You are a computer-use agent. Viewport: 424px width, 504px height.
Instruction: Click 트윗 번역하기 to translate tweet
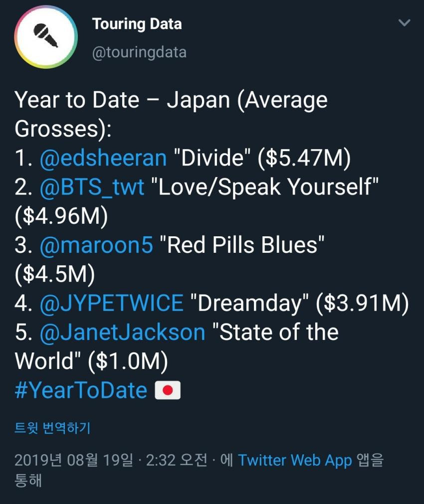tap(52, 428)
